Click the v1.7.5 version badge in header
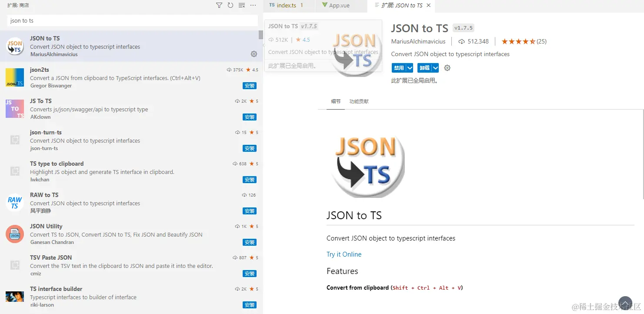The width and height of the screenshot is (644, 314). tap(463, 28)
